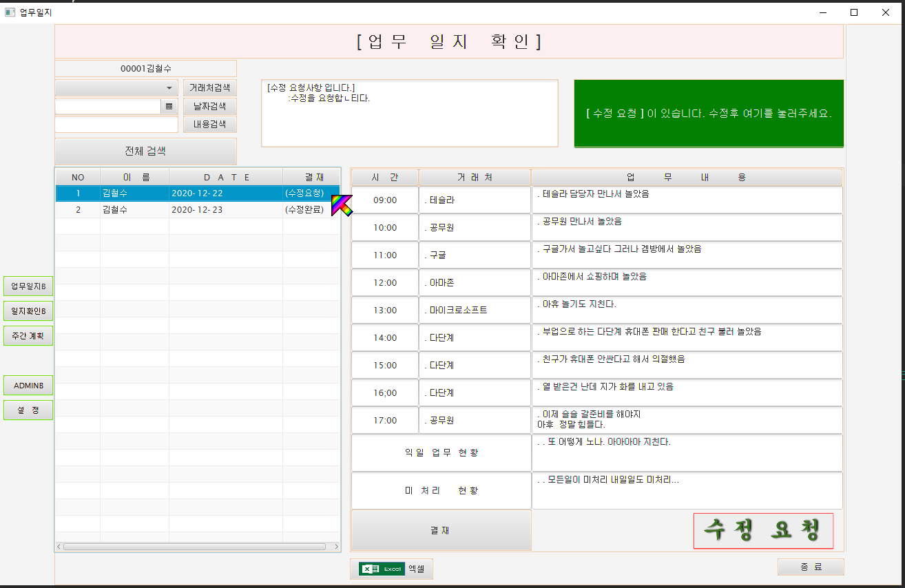Click the horizontal scrollbar left arrow

click(59, 547)
